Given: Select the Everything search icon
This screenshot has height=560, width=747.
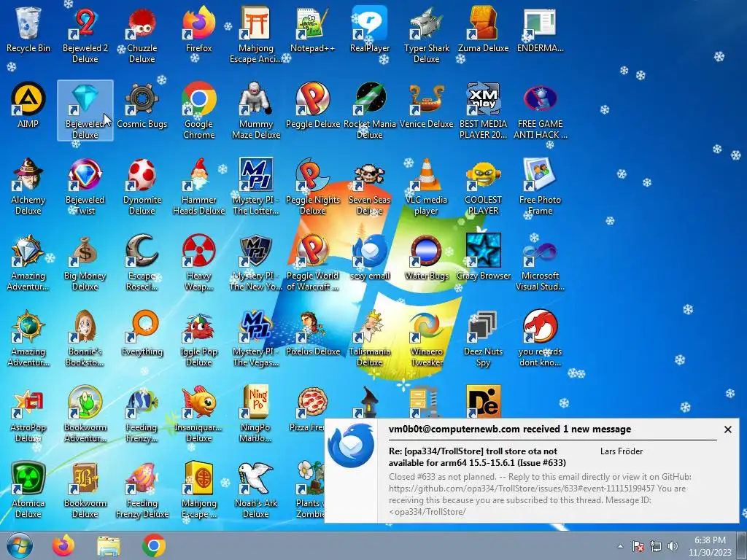Looking at the screenshot, I should click(x=142, y=333).
